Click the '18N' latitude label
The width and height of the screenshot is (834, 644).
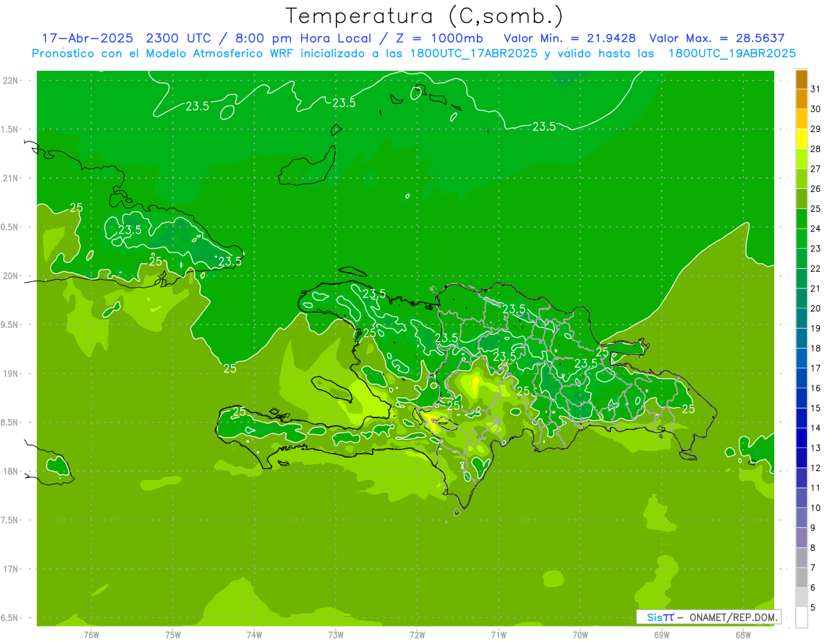[10, 471]
